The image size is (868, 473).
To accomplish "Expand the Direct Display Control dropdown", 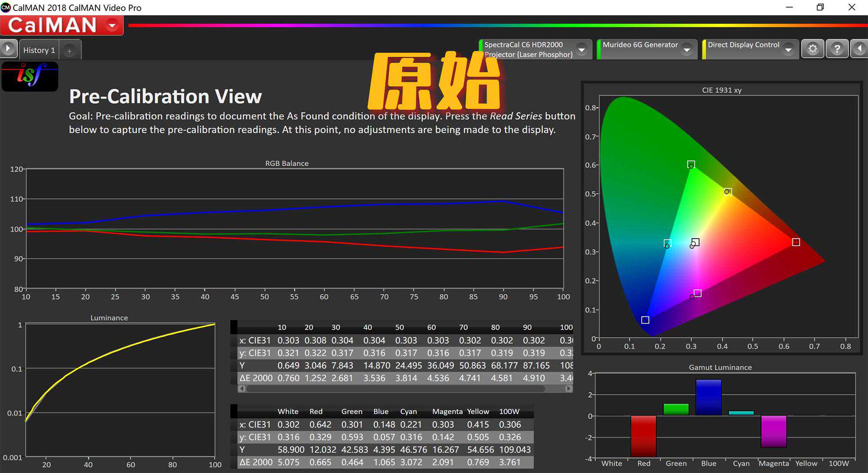I will coord(788,49).
